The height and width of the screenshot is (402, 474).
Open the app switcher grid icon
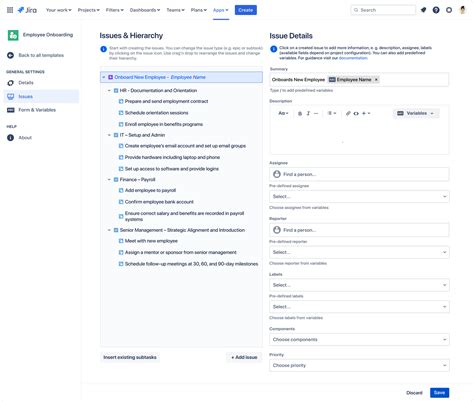point(10,10)
